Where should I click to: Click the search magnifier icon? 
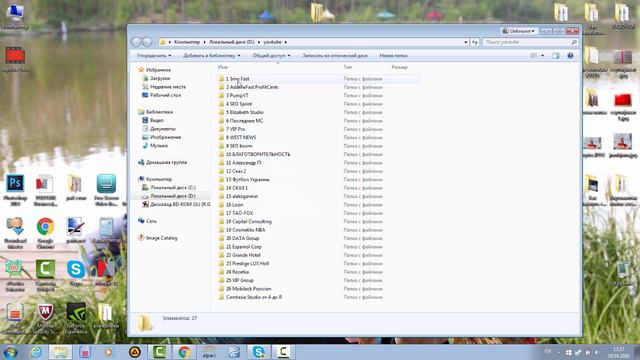point(574,42)
